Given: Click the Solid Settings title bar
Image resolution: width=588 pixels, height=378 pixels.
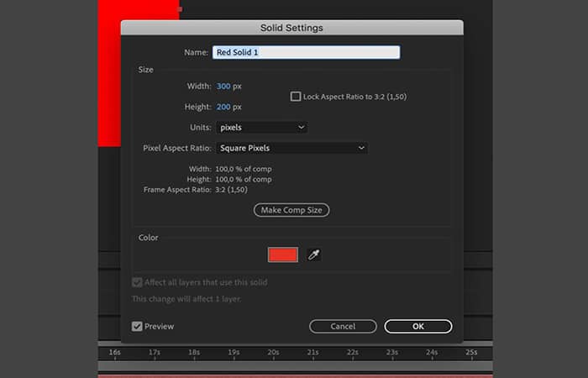Looking at the screenshot, I should tap(291, 28).
